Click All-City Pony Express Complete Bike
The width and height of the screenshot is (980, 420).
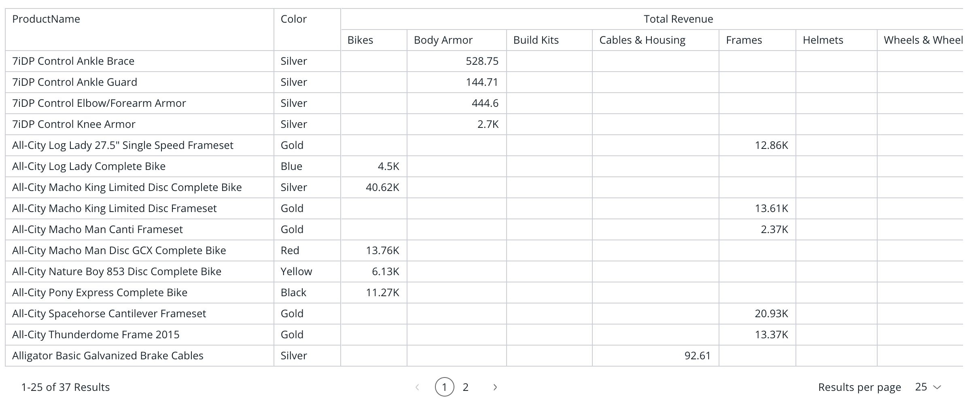[100, 293]
